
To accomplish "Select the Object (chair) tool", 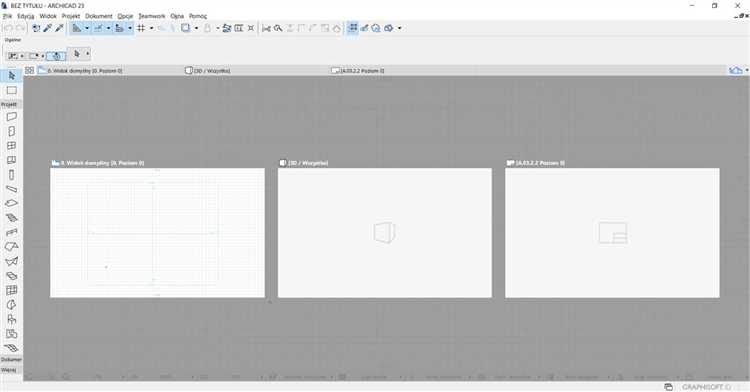I will click(11, 319).
